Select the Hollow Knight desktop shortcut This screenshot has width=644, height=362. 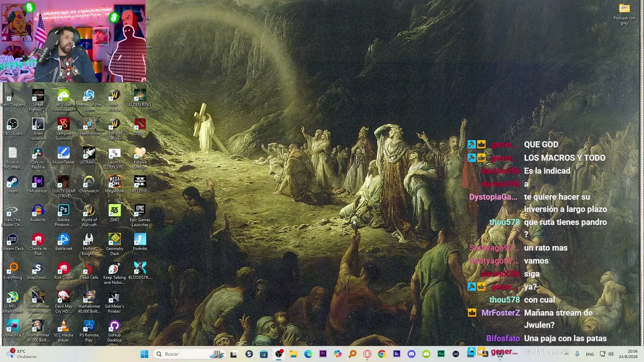[89, 244]
